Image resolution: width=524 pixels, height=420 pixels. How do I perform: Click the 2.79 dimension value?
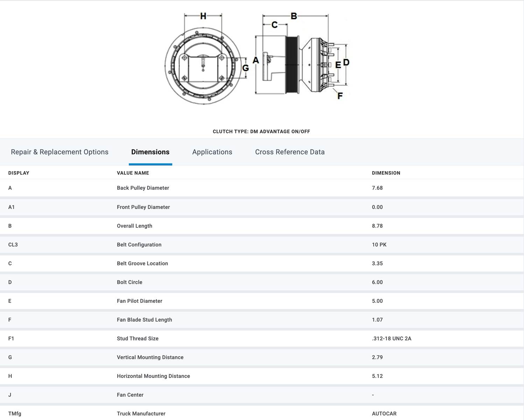click(377, 357)
